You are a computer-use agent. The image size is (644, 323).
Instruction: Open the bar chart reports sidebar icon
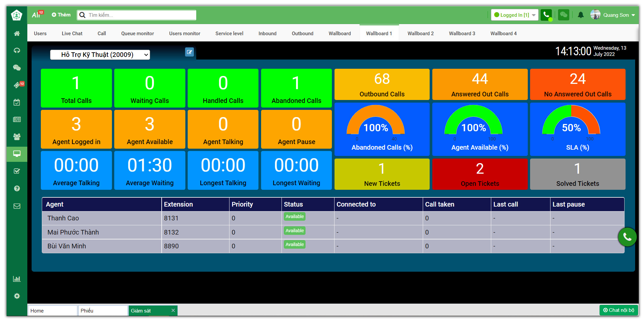pos(17,279)
